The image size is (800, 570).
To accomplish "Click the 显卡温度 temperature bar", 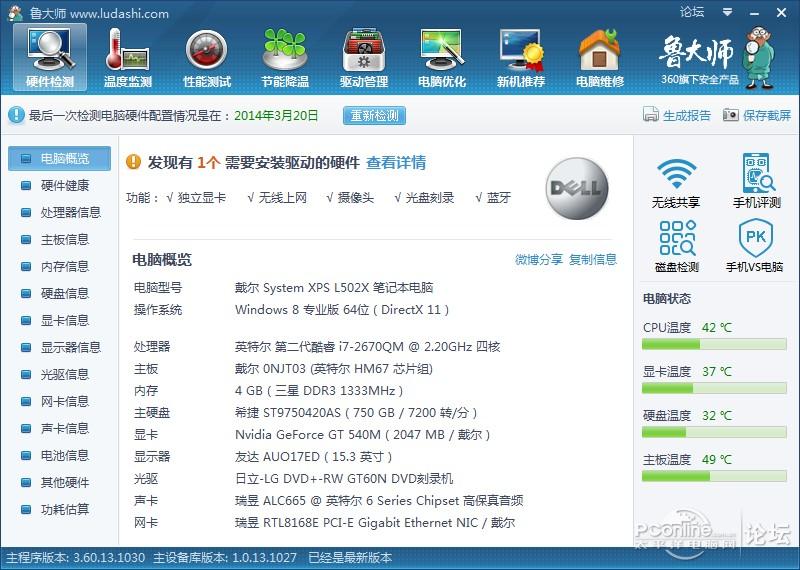I will click(x=714, y=389).
